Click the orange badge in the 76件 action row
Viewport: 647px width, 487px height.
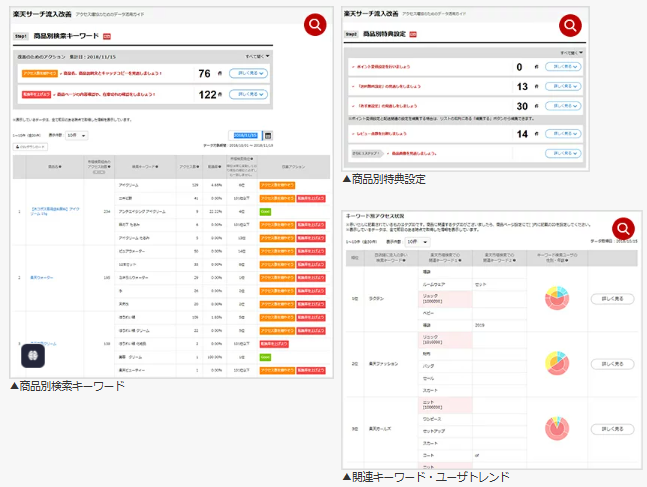click(40, 73)
